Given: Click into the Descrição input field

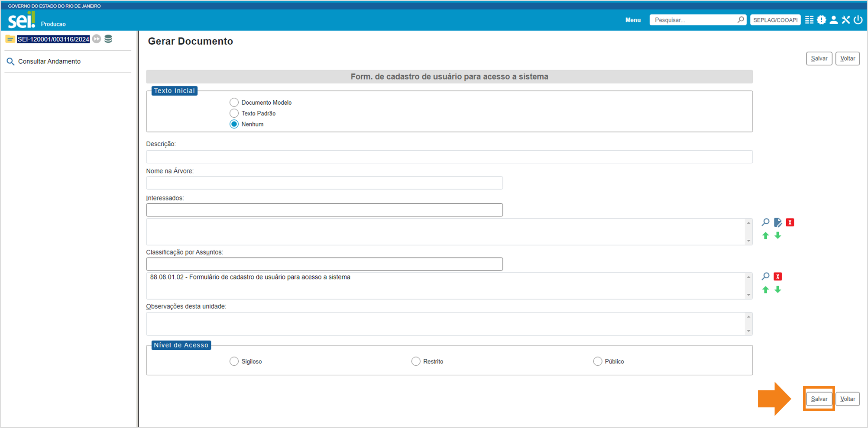Looking at the screenshot, I should [449, 157].
